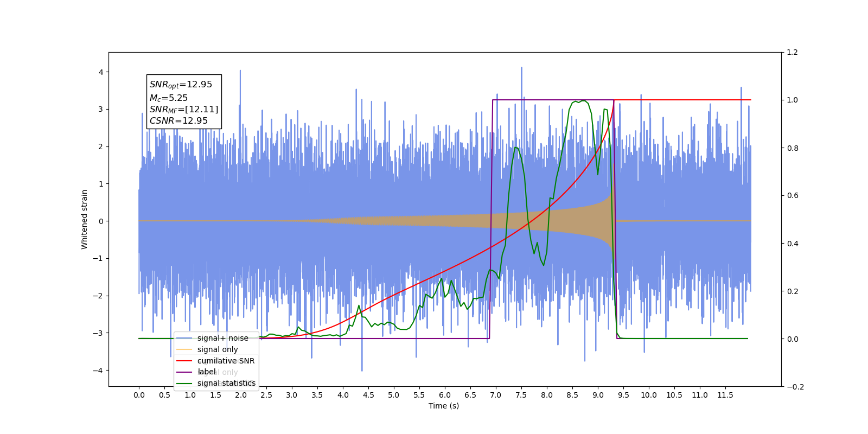This screenshot has width=868, height=434.
Task: Click the 0.8 tick on right axis
Action: click(x=792, y=148)
